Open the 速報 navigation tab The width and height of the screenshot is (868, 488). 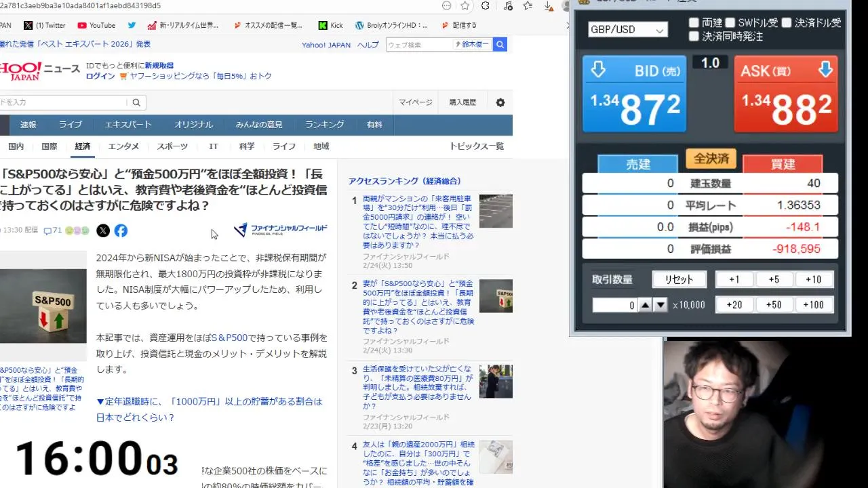click(x=28, y=125)
